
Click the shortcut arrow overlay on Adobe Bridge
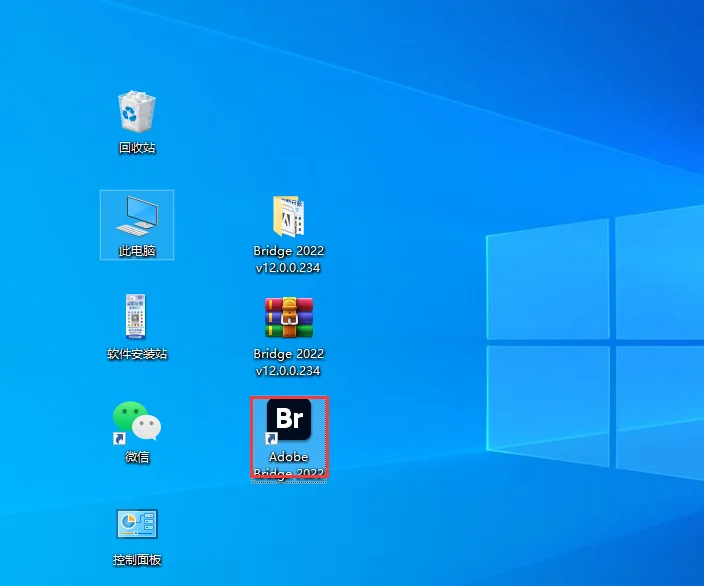pos(272,438)
